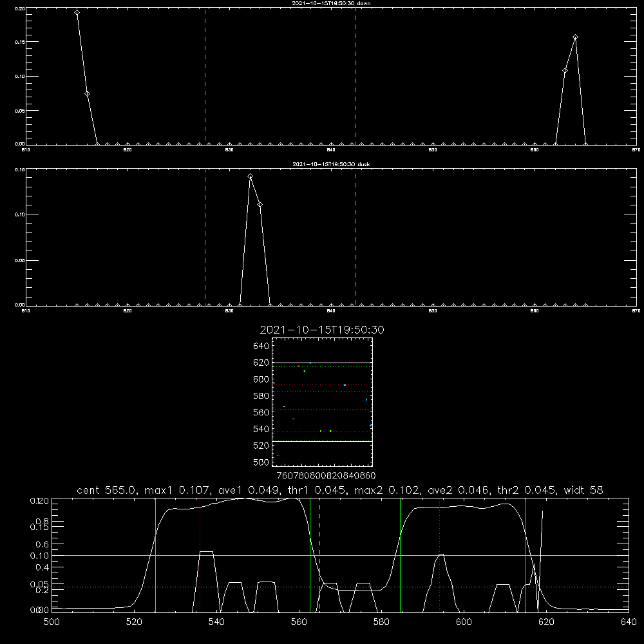Select 'widt 58' in the bottom plot title
Viewport: 644px width, 644px height.
(583, 490)
